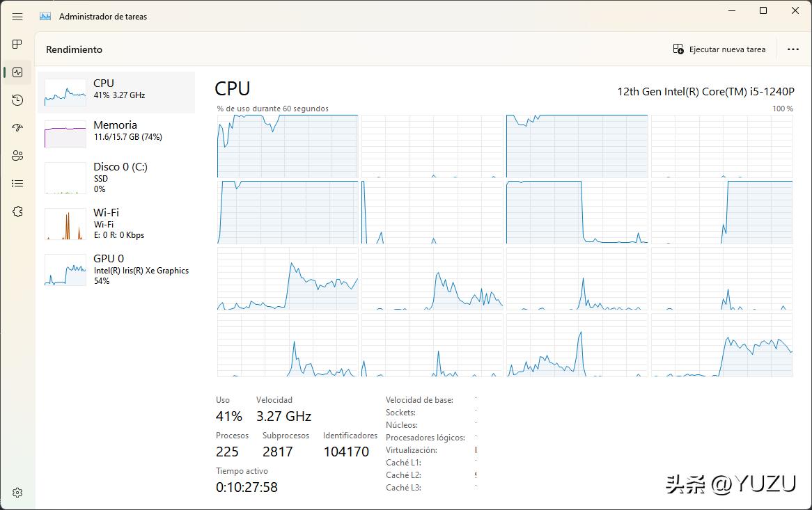Open the hamburger navigation menu
The image size is (812, 510).
17,17
